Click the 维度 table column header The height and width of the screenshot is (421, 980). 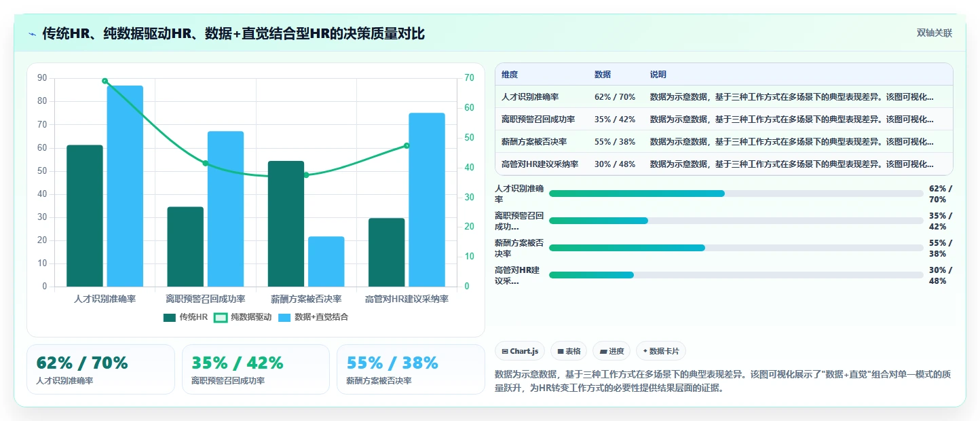point(510,75)
